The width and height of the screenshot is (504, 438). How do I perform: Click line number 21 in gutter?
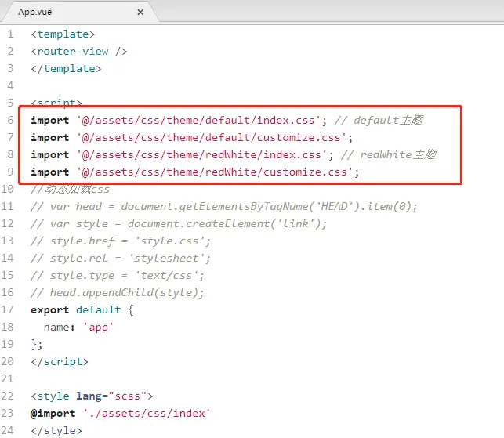click(7, 379)
